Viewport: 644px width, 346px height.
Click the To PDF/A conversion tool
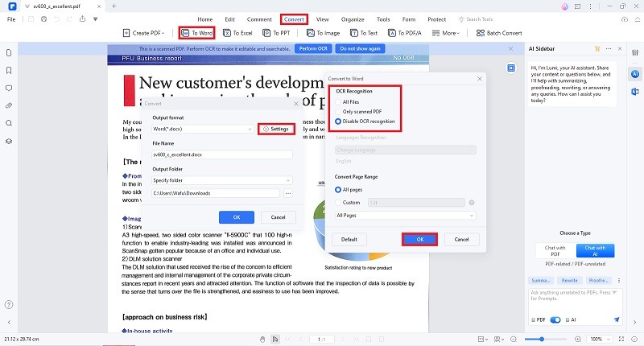coord(405,33)
